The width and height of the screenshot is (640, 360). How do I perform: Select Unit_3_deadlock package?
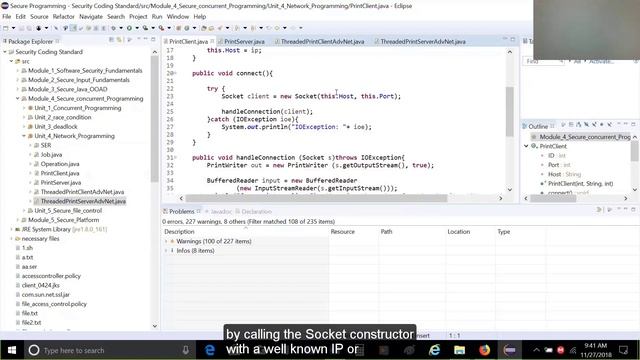click(56, 127)
